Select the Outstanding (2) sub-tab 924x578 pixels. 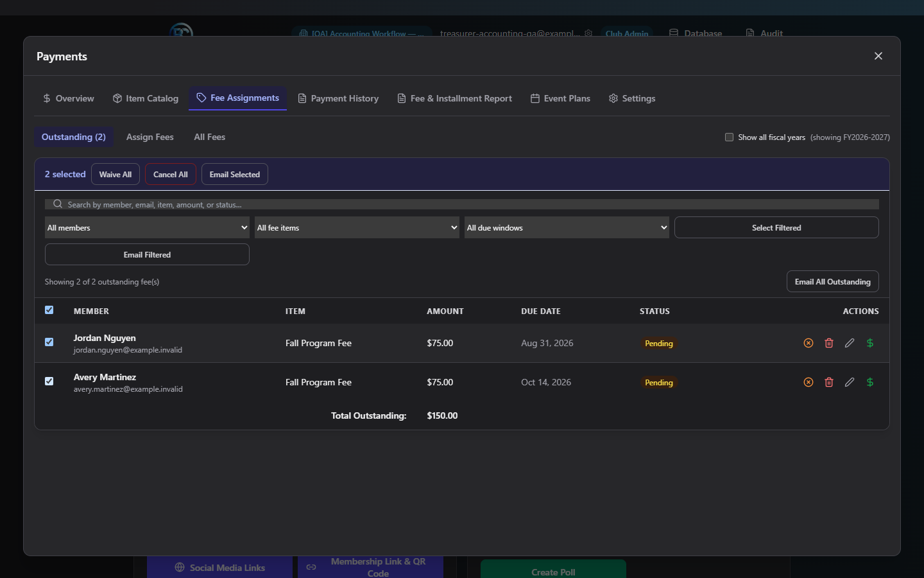pos(74,137)
